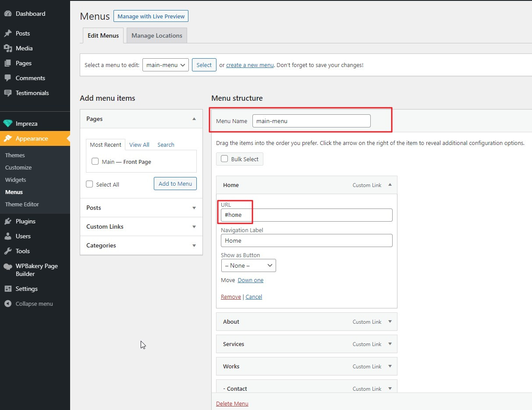Click the Dashboard gauge icon
Viewport: 532px width, 410px height.
8,14
